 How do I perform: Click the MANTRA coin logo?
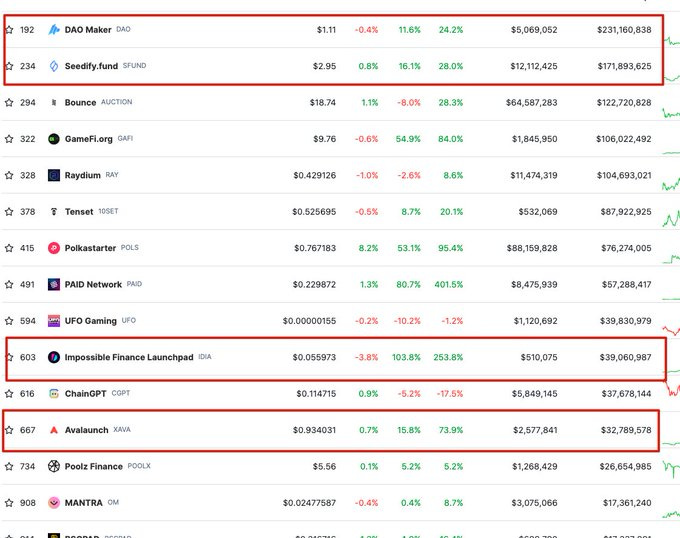[x=54, y=503]
